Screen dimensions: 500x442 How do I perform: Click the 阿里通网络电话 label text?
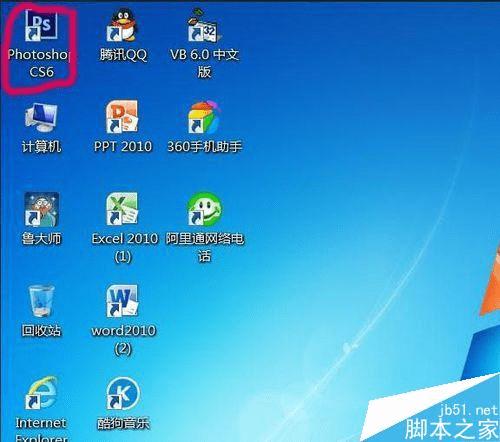(x=205, y=247)
